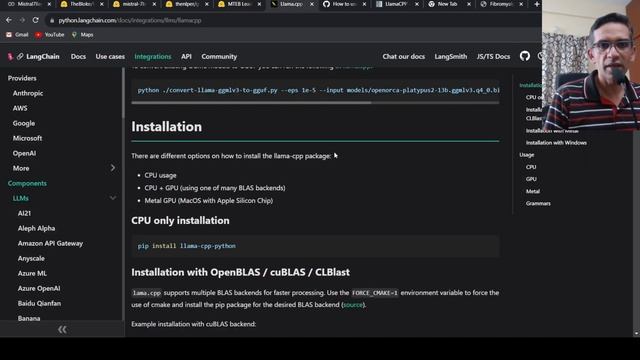Jump to Metal section in contents
The width and height of the screenshot is (640, 360).
pos(533,191)
